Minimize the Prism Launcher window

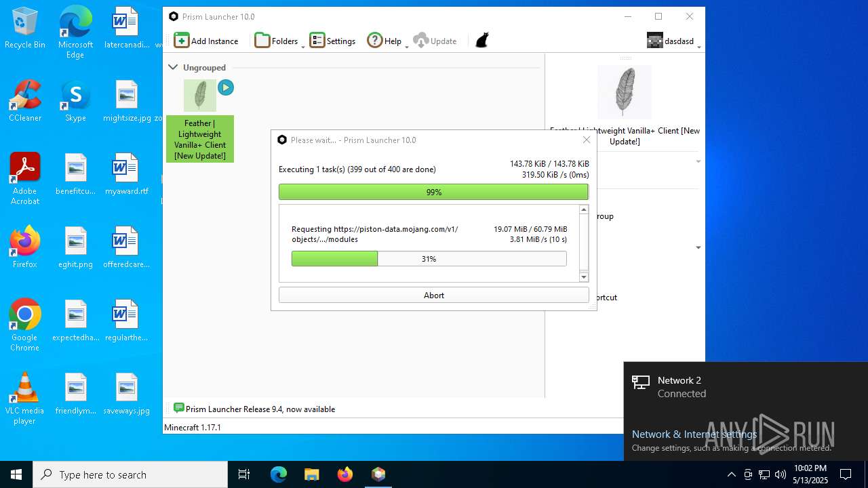tap(627, 16)
